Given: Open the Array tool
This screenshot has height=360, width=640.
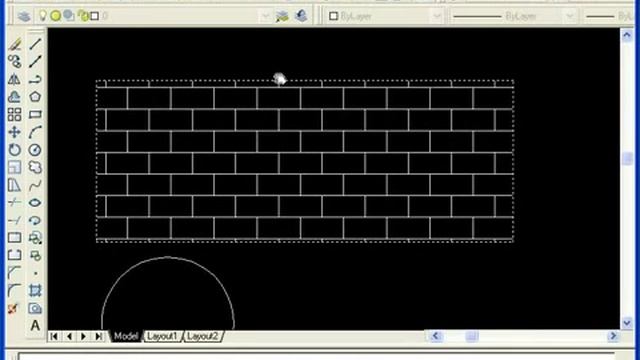Looking at the screenshot, I should click(15, 114).
